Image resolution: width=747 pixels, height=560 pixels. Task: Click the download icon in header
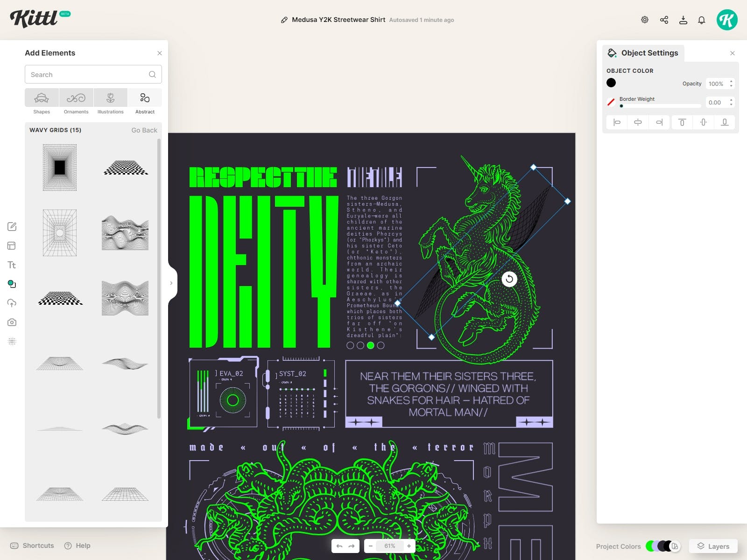point(683,20)
